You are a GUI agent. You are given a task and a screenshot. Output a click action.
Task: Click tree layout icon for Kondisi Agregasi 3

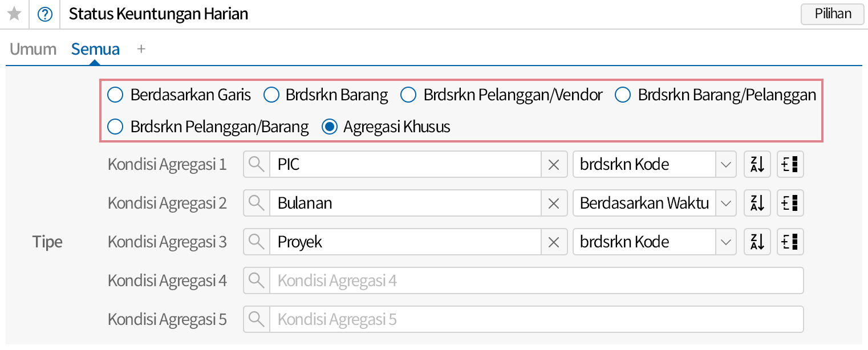[790, 242]
